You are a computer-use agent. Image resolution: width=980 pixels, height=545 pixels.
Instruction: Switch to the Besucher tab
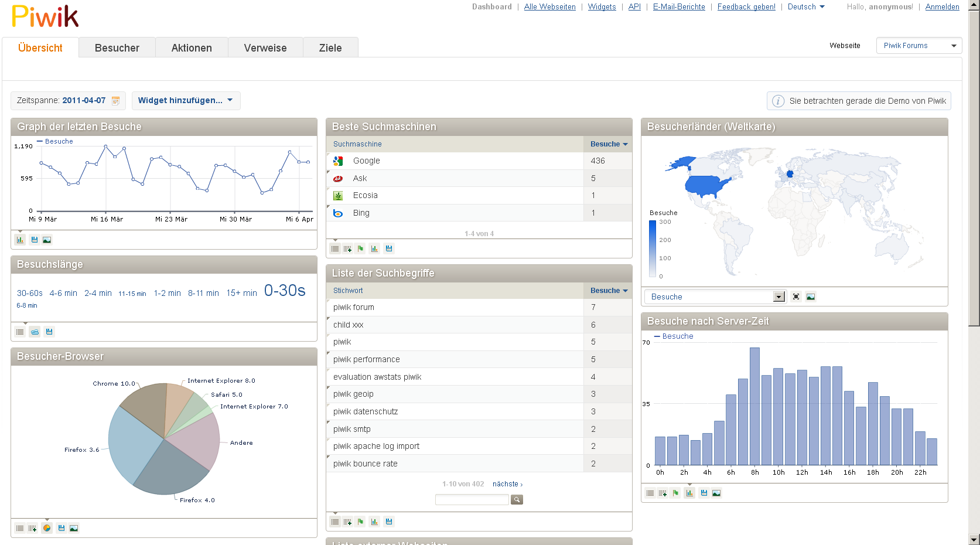(x=117, y=48)
